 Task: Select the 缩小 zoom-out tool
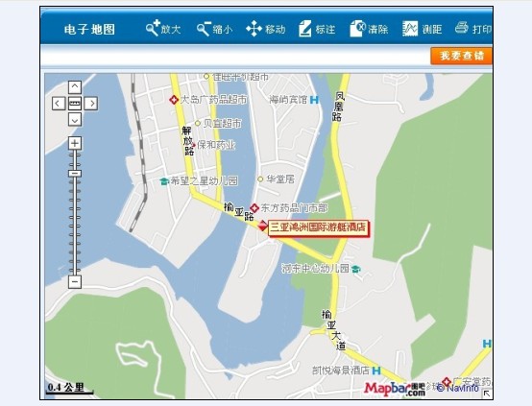click(x=214, y=29)
